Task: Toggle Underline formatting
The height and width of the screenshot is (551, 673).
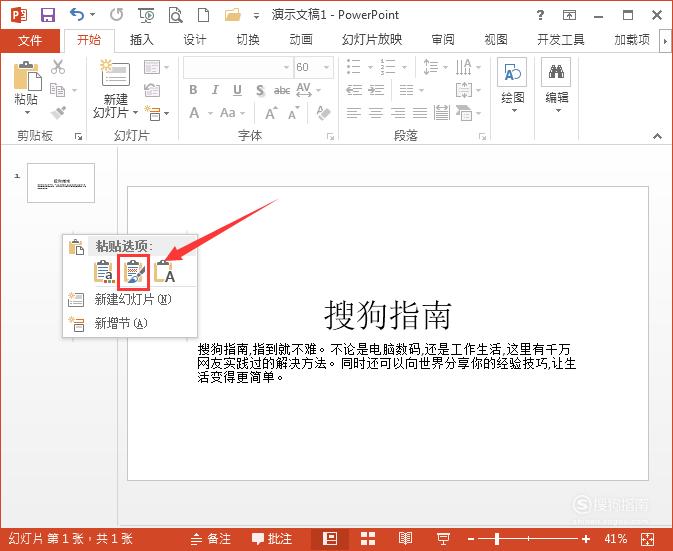Action: (x=237, y=90)
